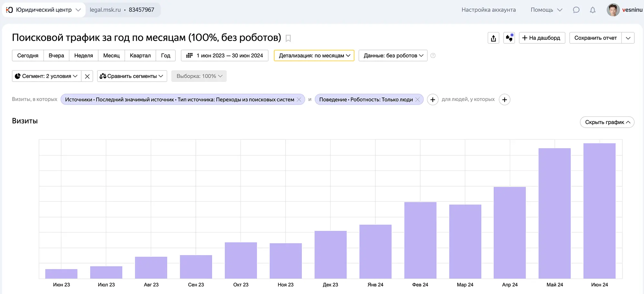Bookmark the report next to title
Viewport: 644px width, 294px height.
pyautogui.click(x=288, y=38)
